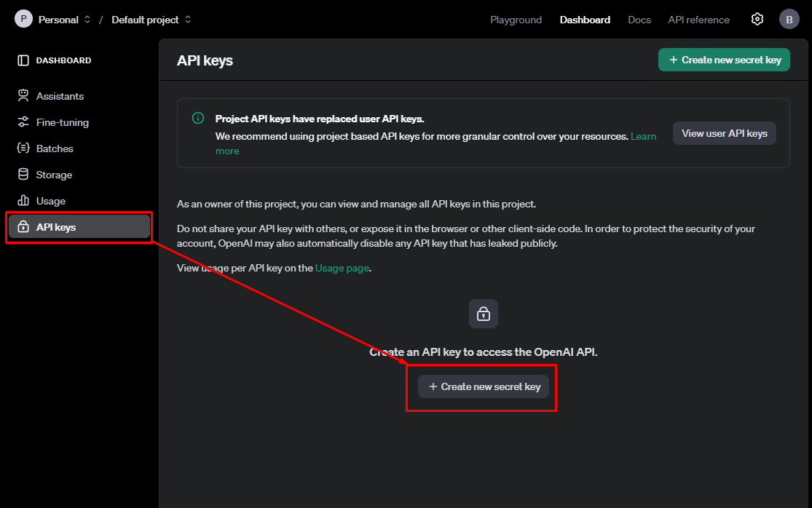Click the Storage database icon

(x=23, y=175)
